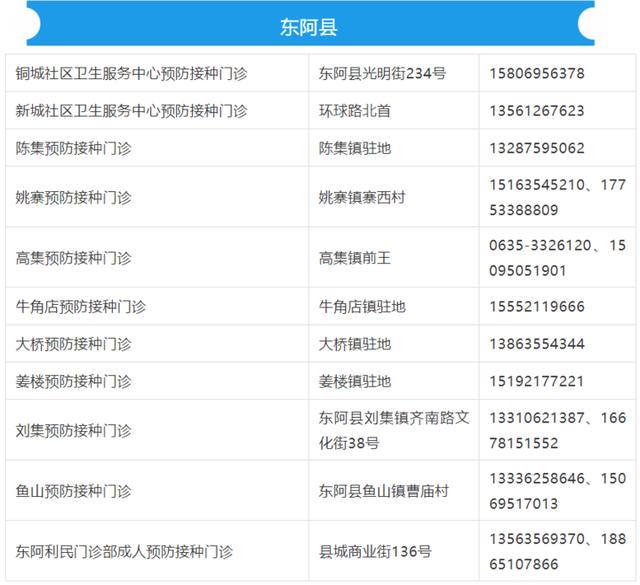
Task: Select phone number 15552119666
Action: [x=537, y=306]
